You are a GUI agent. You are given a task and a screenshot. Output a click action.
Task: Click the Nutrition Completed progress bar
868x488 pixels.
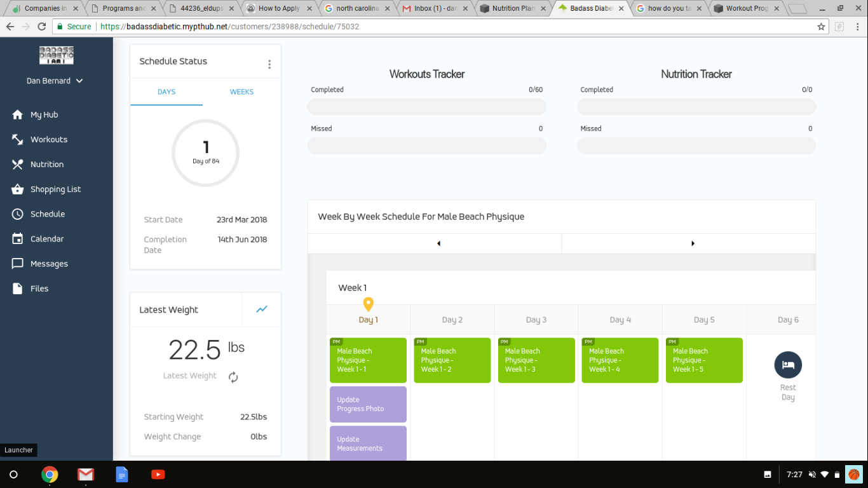point(696,107)
